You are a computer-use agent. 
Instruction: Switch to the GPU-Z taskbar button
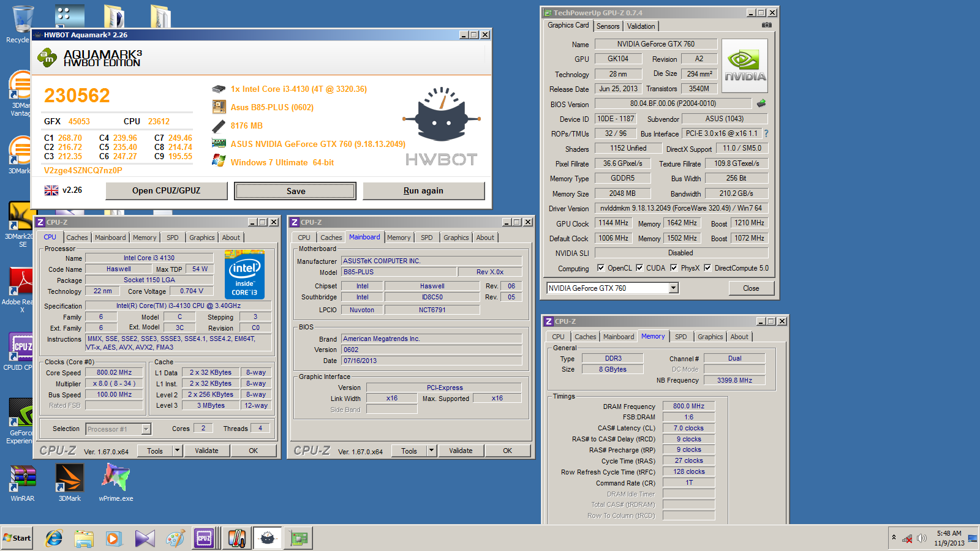(298, 538)
